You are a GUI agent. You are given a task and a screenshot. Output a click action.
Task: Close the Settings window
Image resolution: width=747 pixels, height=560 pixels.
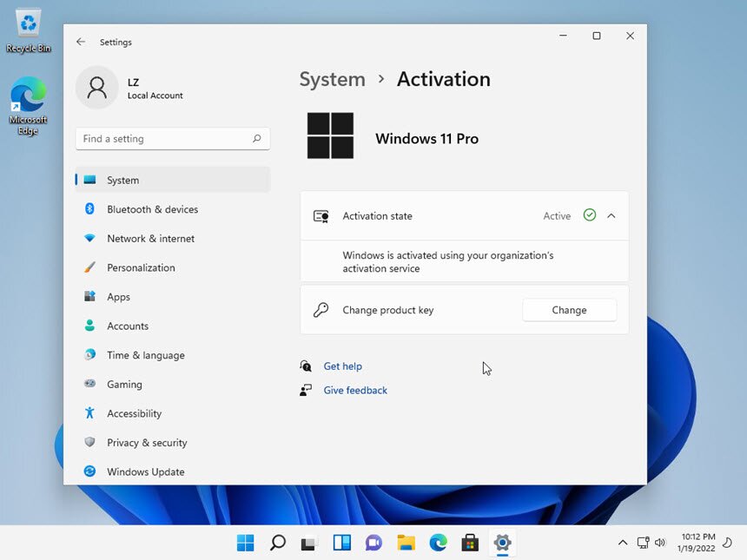click(x=630, y=36)
